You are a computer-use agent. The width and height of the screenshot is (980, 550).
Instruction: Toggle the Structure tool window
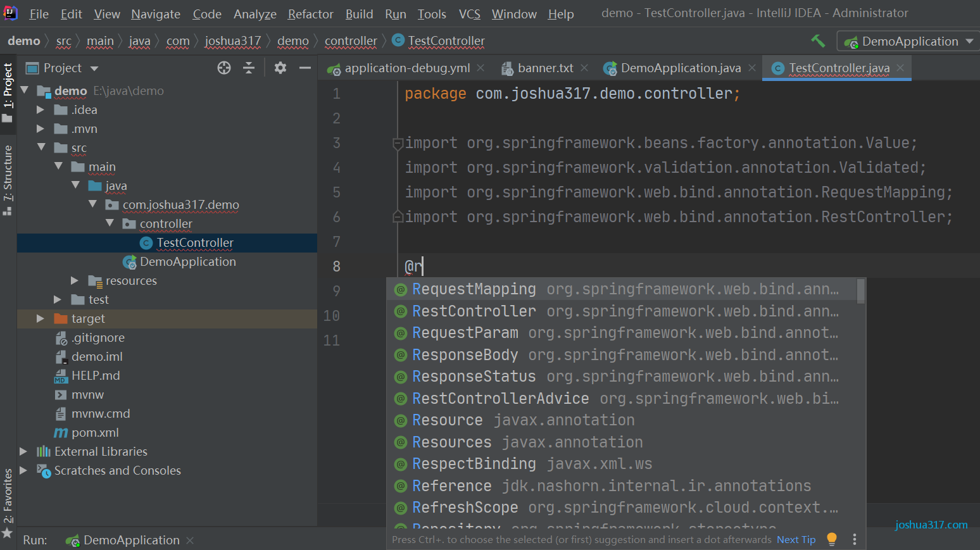tap(8, 180)
